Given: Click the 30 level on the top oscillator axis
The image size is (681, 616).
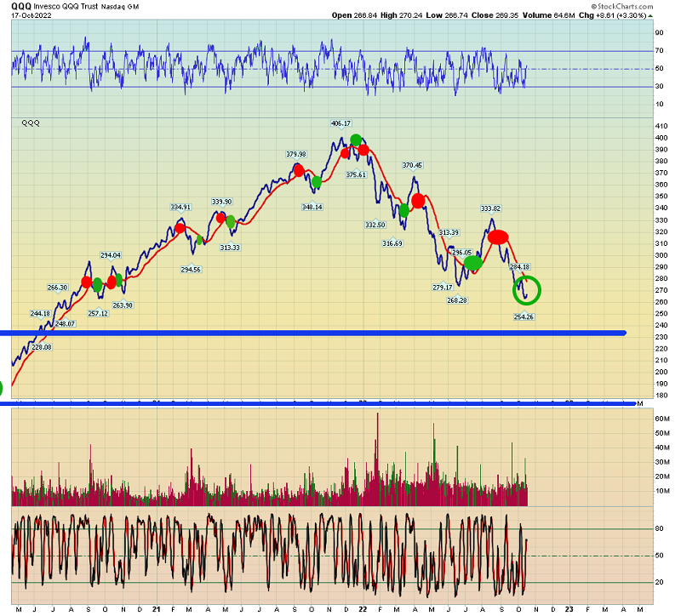Looking at the screenshot, I should pos(659,87).
